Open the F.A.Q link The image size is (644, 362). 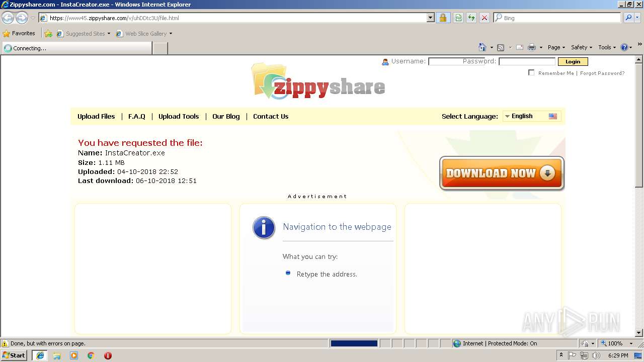coord(137,116)
